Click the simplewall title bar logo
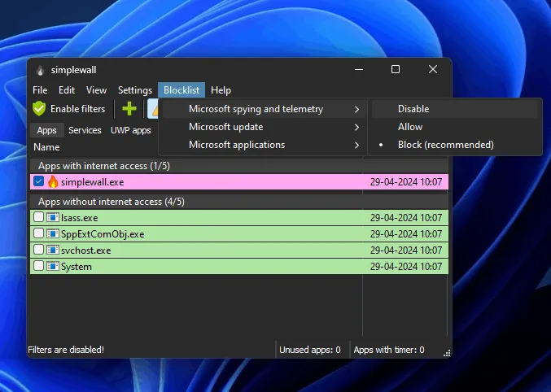The image size is (551, 392). click(40, 70)
